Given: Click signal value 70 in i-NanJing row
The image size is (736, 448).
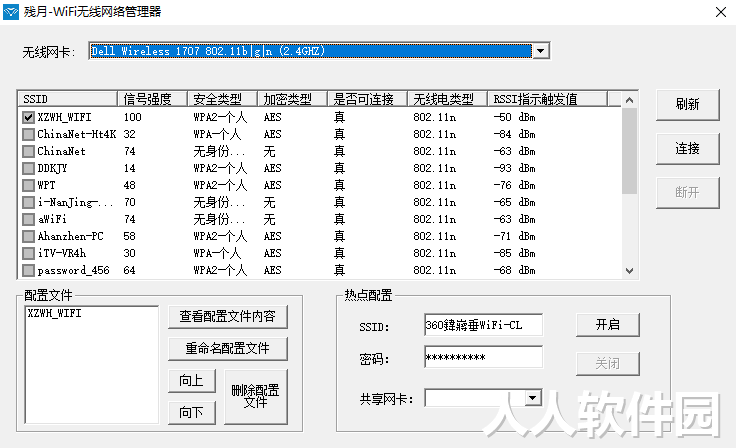Looking at the screenshot, I should [130, 202].
